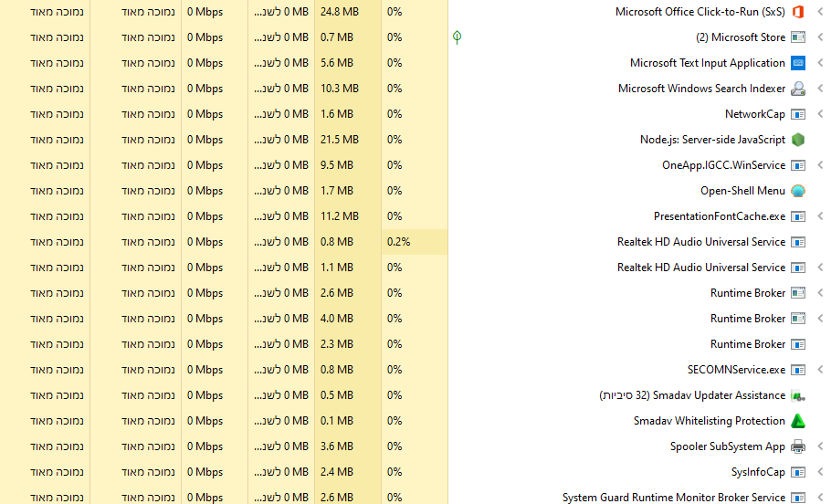The height and width of the screenshot is (504, 831).
Task: Click the Smadav Updater Assistance icon
Action: [797, 395]
